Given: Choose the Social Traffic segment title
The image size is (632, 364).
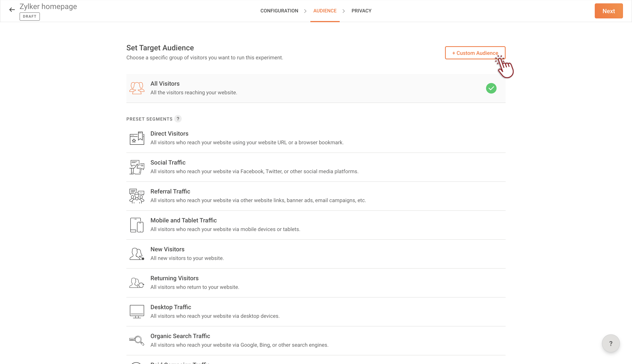Looking at the screenshot, I should click(168, 162).
